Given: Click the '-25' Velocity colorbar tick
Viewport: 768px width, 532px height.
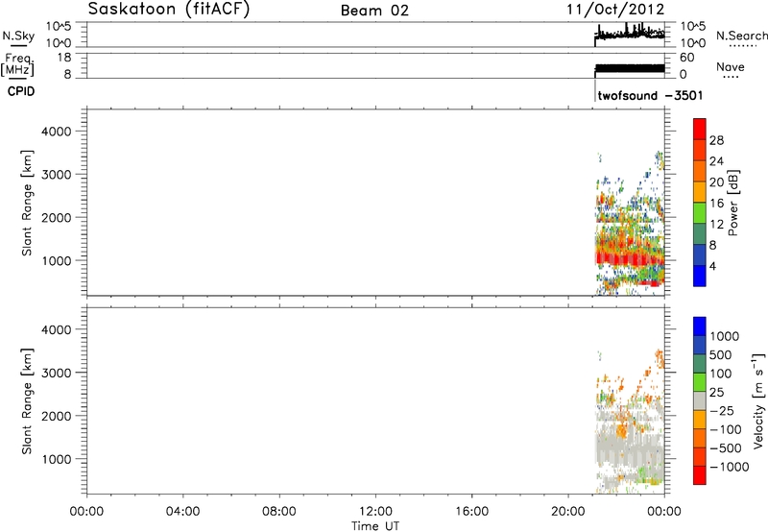Looking at the screenshot, I should tap(722, 410).
